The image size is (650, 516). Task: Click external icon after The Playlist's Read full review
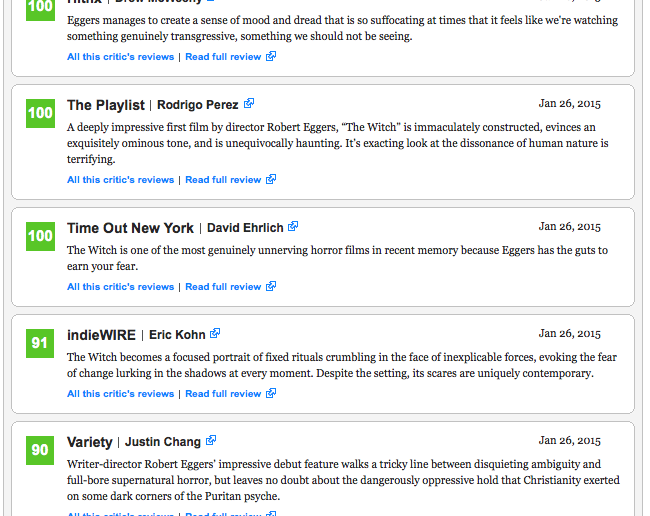click(x=271, y=179)
